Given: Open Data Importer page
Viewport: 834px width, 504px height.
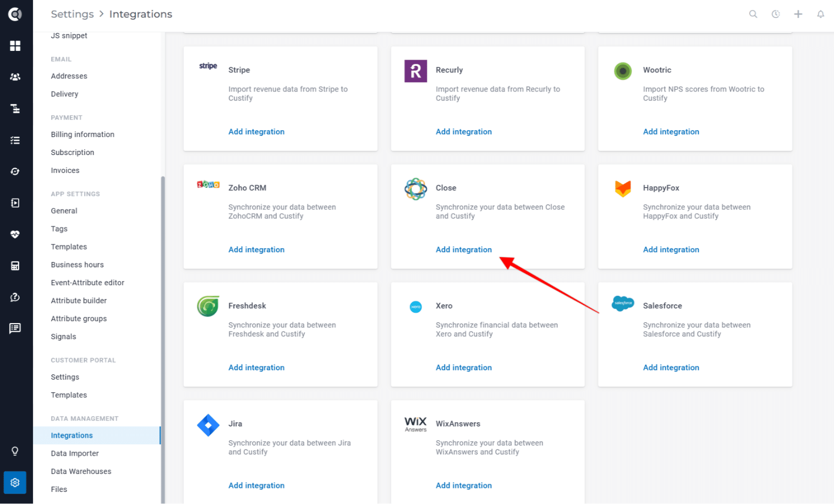Looking at the screenshot, I should pos(75,453).
